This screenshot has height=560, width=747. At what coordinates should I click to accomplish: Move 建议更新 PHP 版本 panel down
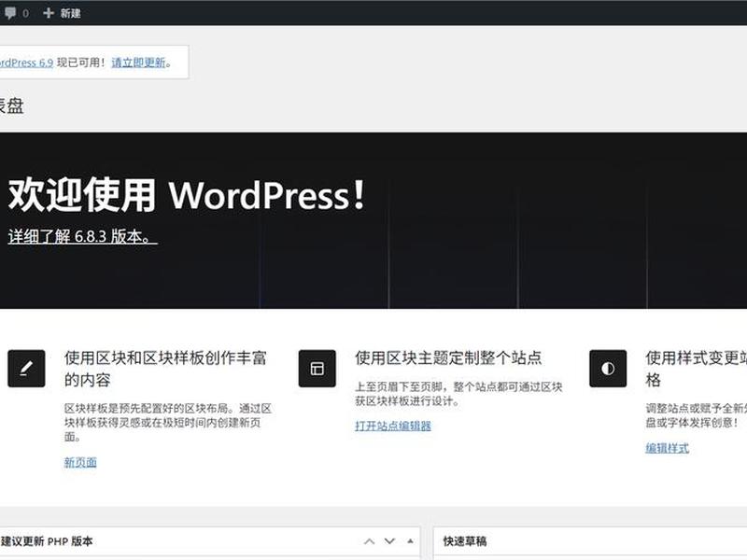pyautogui.click(x=389, y=541)
